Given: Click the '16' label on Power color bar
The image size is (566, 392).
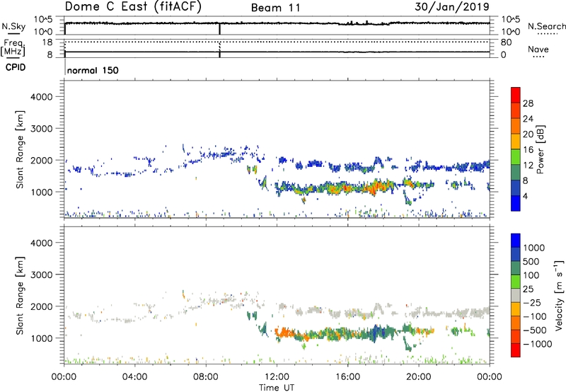Looking at the screenshot, I should point(528,150).
